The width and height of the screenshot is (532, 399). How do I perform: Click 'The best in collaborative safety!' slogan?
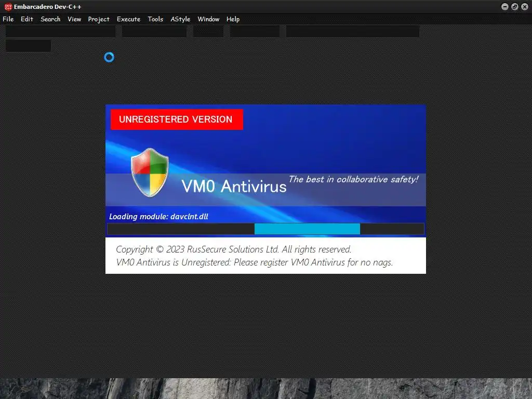click(353, 179)
